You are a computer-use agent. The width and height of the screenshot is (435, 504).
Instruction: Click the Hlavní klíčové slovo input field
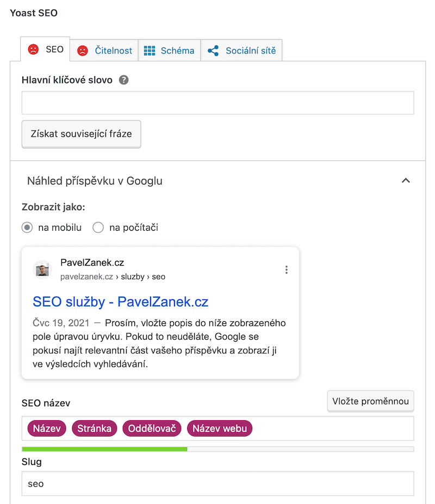tap(217, 103)
